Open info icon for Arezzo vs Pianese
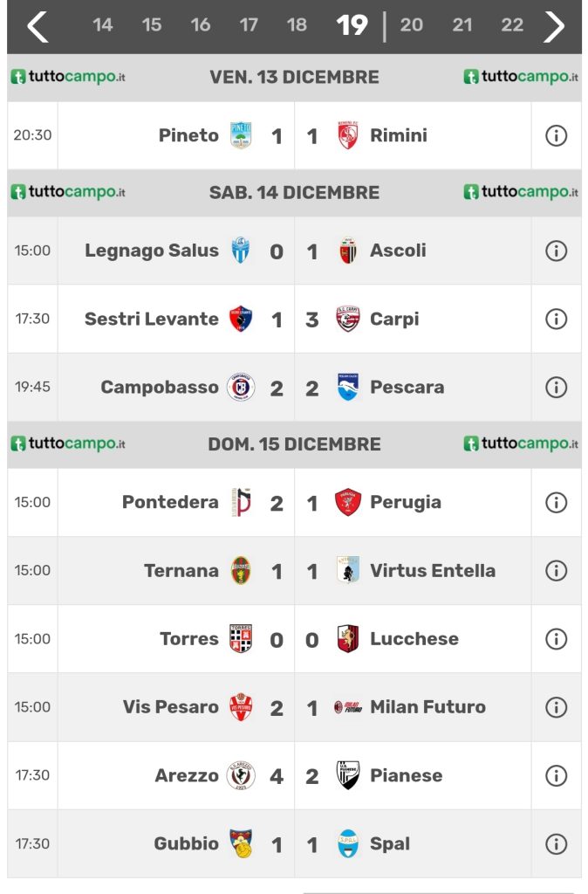The width and height of the screenshot is (588, 894). click(x=556, y=775)
